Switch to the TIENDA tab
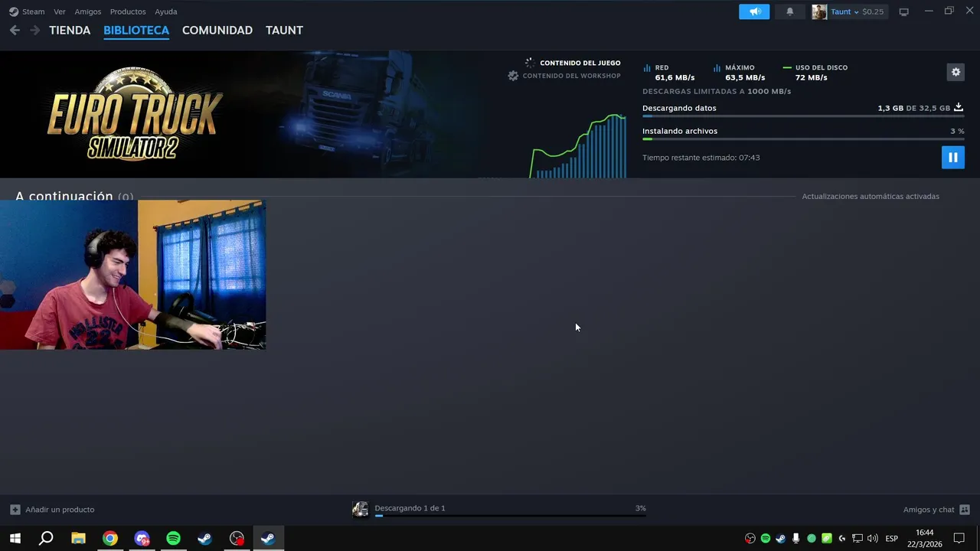The width and height of the screenshot is (980, 551). [70, 31]
